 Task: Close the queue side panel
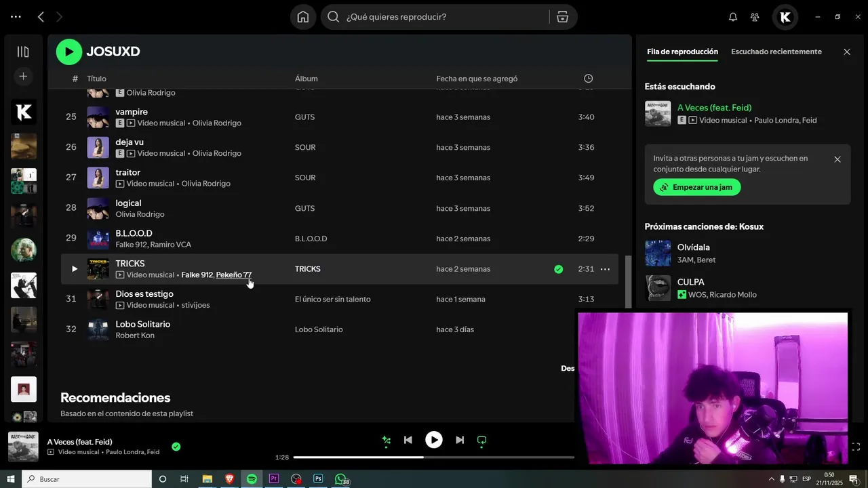pyautogui.click(x=847, y=52)
